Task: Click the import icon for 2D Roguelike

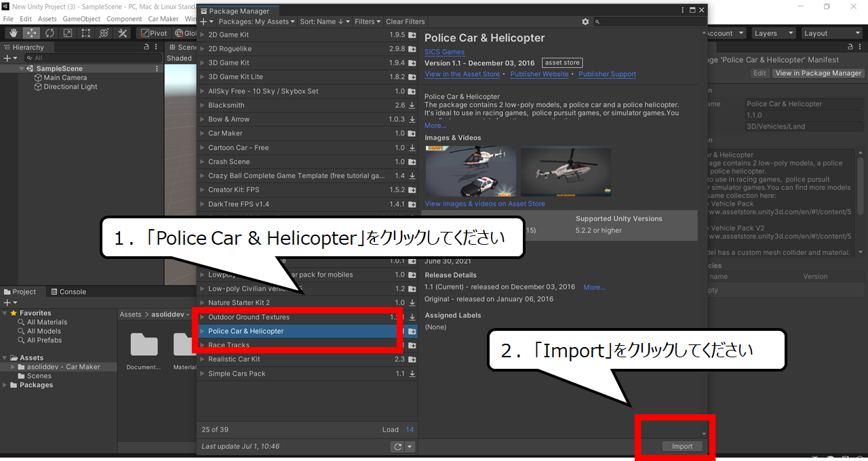Action: pyautogui.click(x=412, y=49)
